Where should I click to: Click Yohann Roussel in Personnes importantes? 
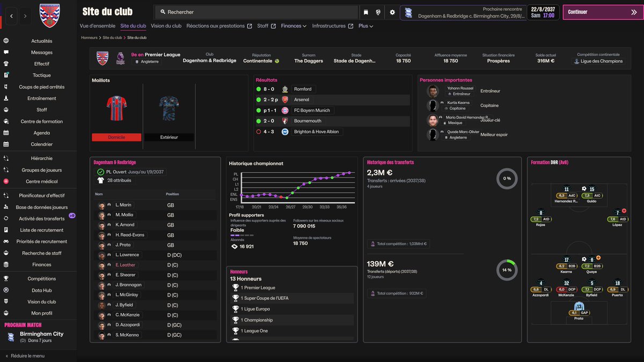click(x=460, y=88)
